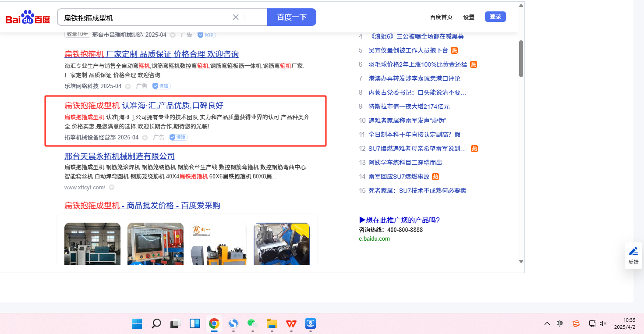Launch WPS Office from the taskbar
Image resolution: width=644 pixels, height=334 pixels.
(x=291, y=323)
